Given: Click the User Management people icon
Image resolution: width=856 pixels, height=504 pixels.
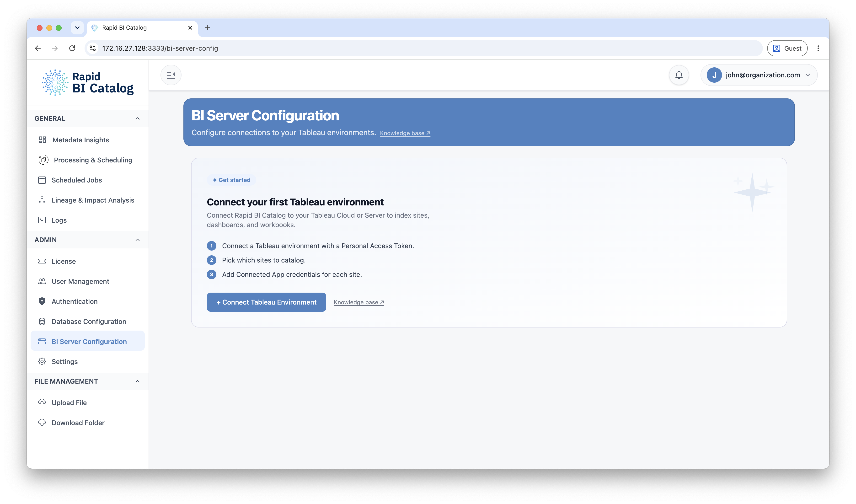Looking at the screenshot, I should (x=42, y=281).
